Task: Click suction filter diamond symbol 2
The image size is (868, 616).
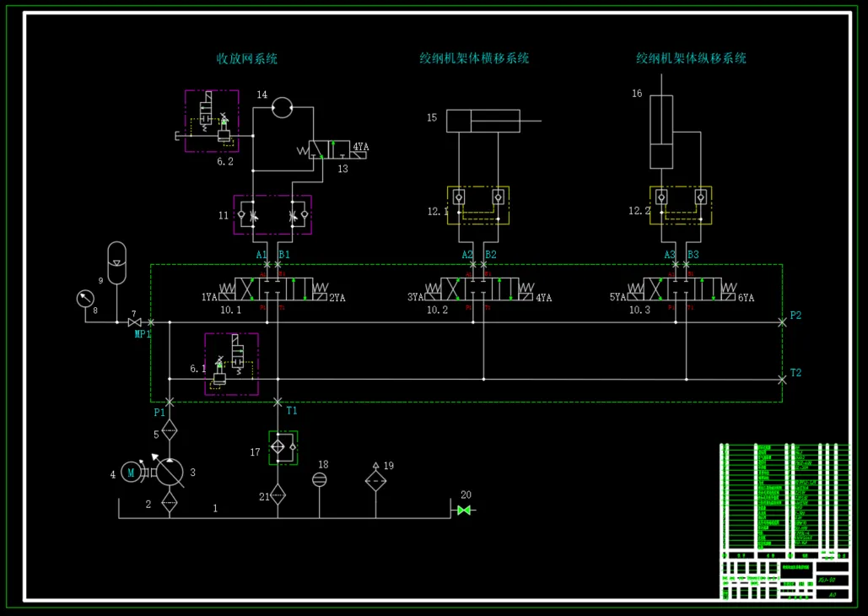Action: click(x=170, y=503)
